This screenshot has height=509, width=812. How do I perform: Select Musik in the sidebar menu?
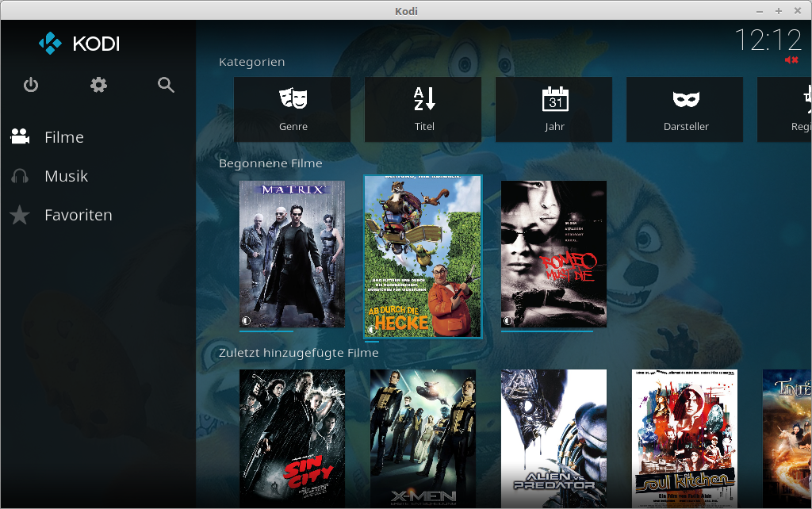[x=67, y=176]
